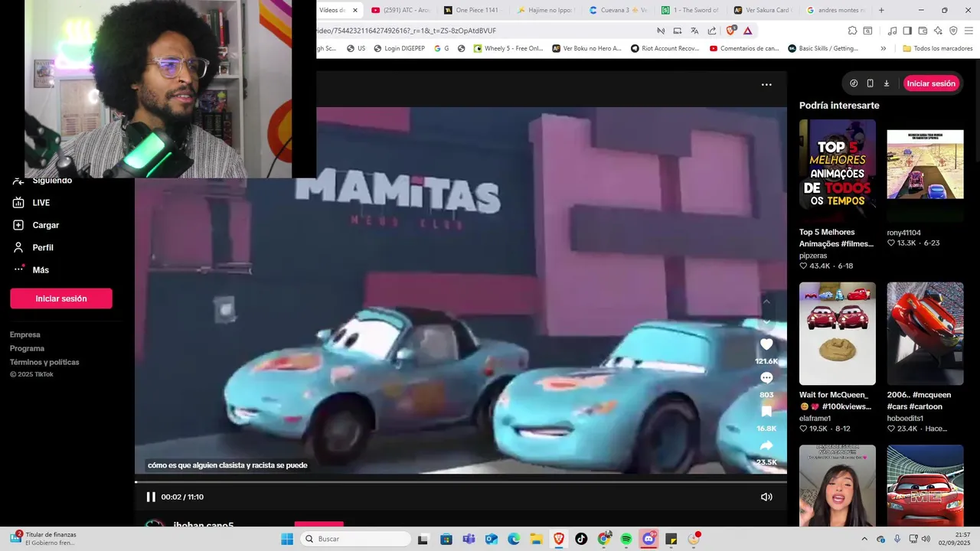
Task: Open the Wheely 5 - Free Onl... bookmark
Action: point(508,48)
